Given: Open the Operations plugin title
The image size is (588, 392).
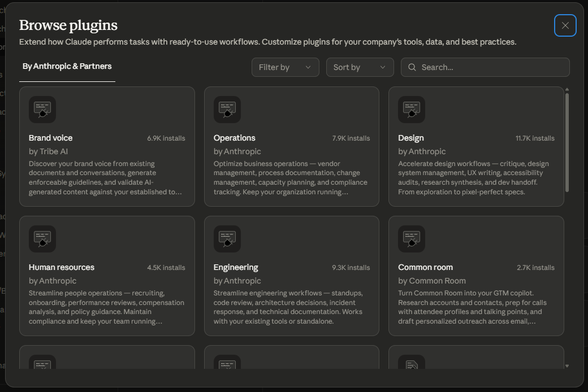Looking at the screenshot, I should (235, 138).
